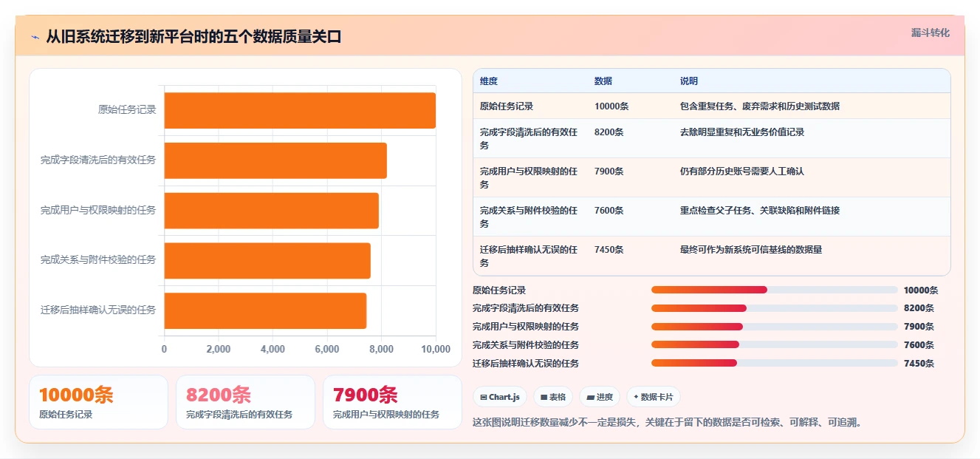Click the 漏斗转化 label in the header

pyautogui.click(x=930, y=33)
